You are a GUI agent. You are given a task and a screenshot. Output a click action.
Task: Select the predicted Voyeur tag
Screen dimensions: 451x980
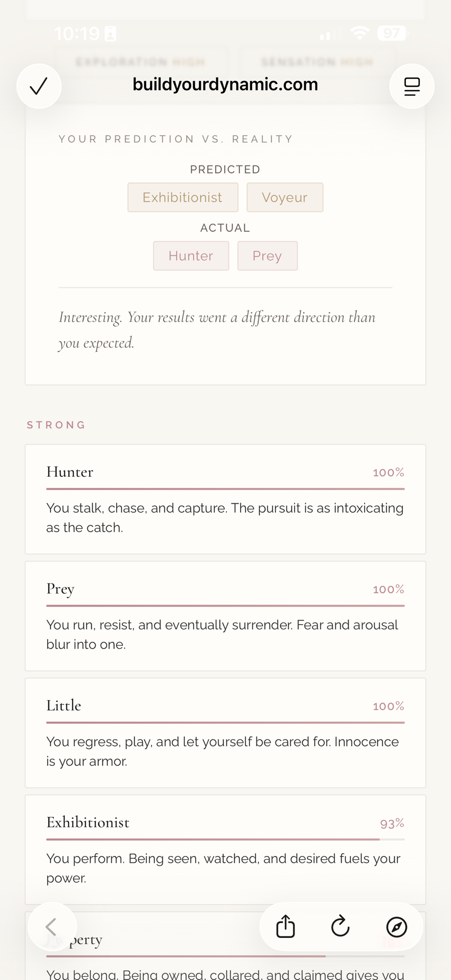pyautogui.click(x=285, y=197)
